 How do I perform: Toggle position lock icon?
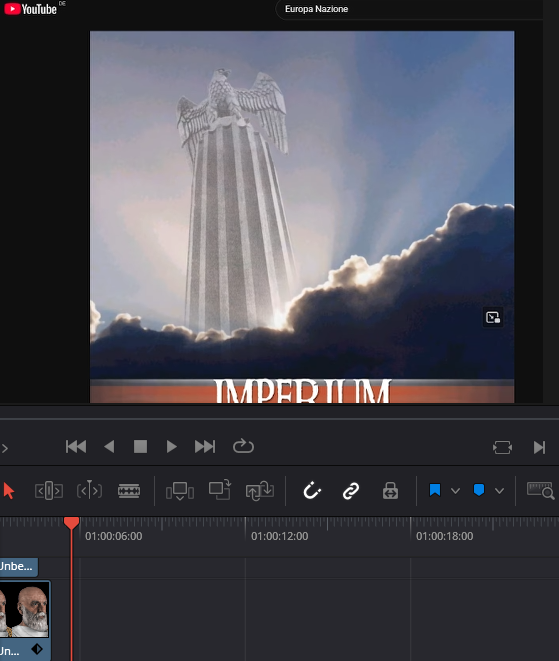(390, 491)
